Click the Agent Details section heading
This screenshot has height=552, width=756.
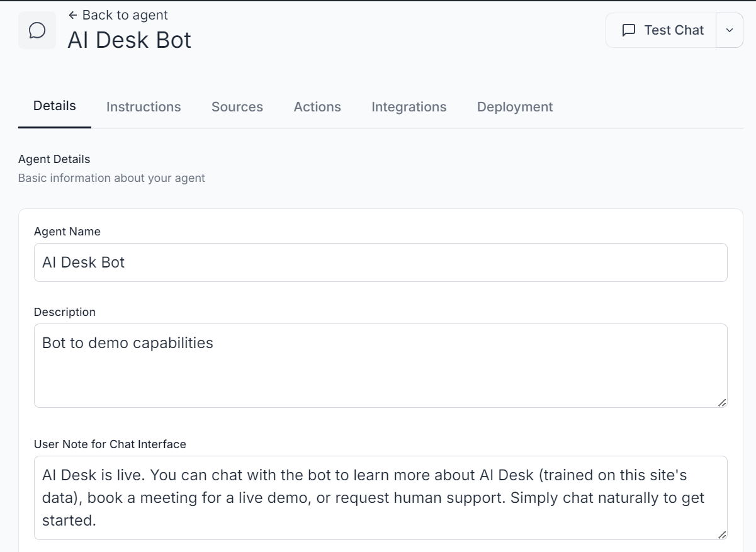click(54, 159)
